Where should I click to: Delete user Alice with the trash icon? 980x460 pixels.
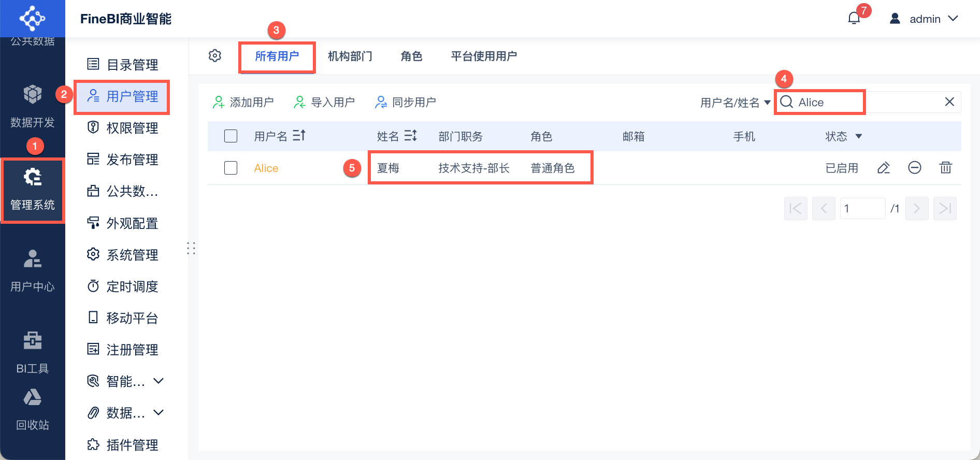946,168
